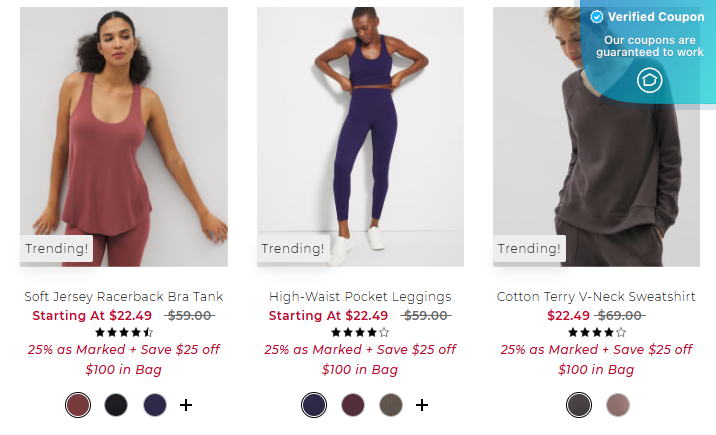Choose the olive-gray swatch for Pocket Leggings
The image size is (716, 435).
tap(391, 405)
